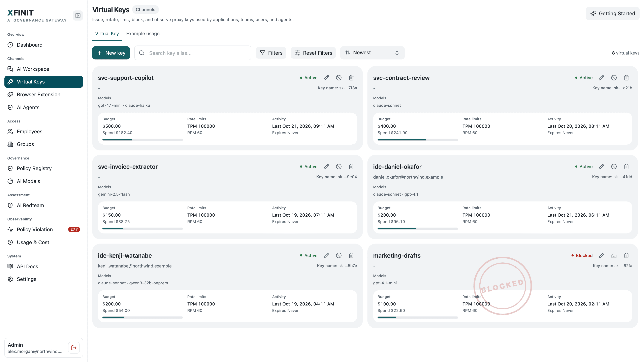644x362 pixels.
Task: Delete the svc-support-copilot key
Action: [x=351, y=78]
